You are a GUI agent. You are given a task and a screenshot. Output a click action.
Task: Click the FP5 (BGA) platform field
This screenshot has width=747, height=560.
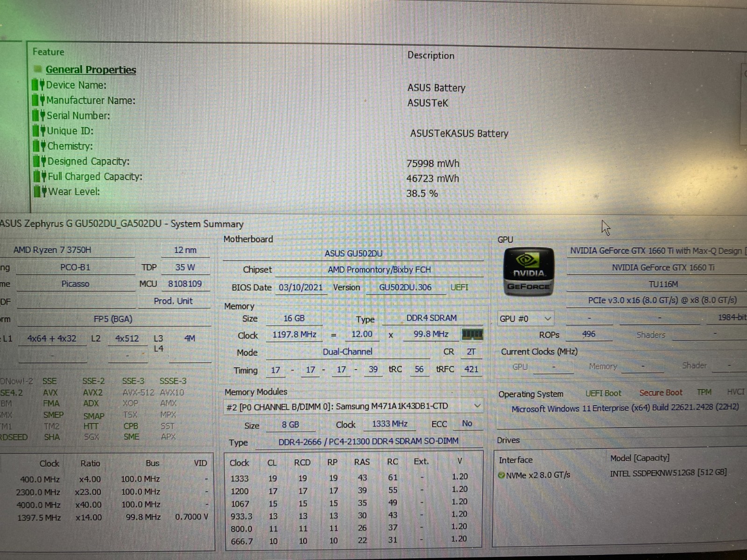[113, 319]
